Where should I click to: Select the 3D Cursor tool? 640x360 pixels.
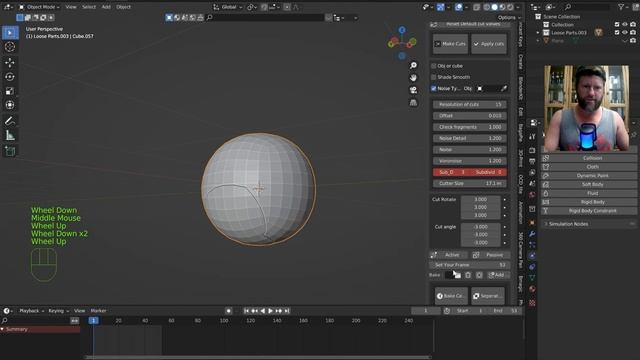(x=10, y=47)
